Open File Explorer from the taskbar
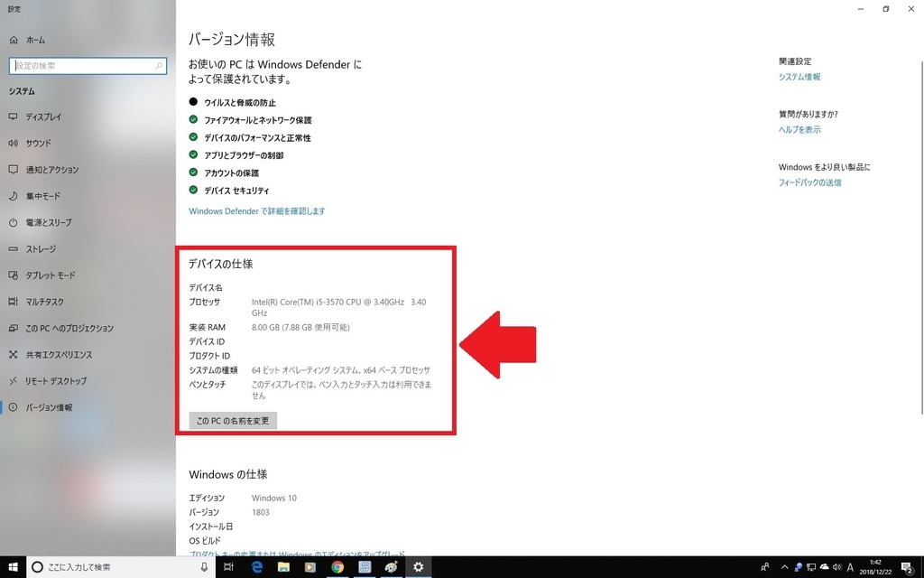The height and width of the screenshot is (578, 924). (x=283, y=567)
